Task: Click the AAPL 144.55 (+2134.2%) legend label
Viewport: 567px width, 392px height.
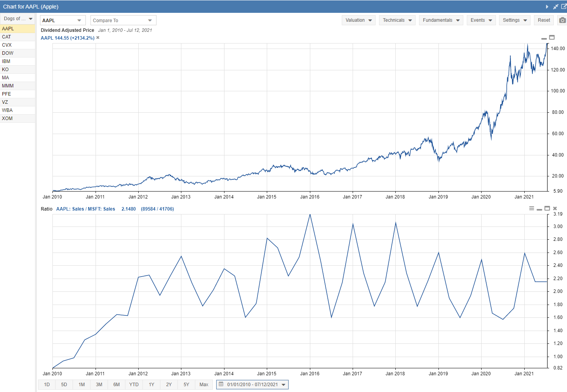Action: pyautogui.click(x=68, y=38)
